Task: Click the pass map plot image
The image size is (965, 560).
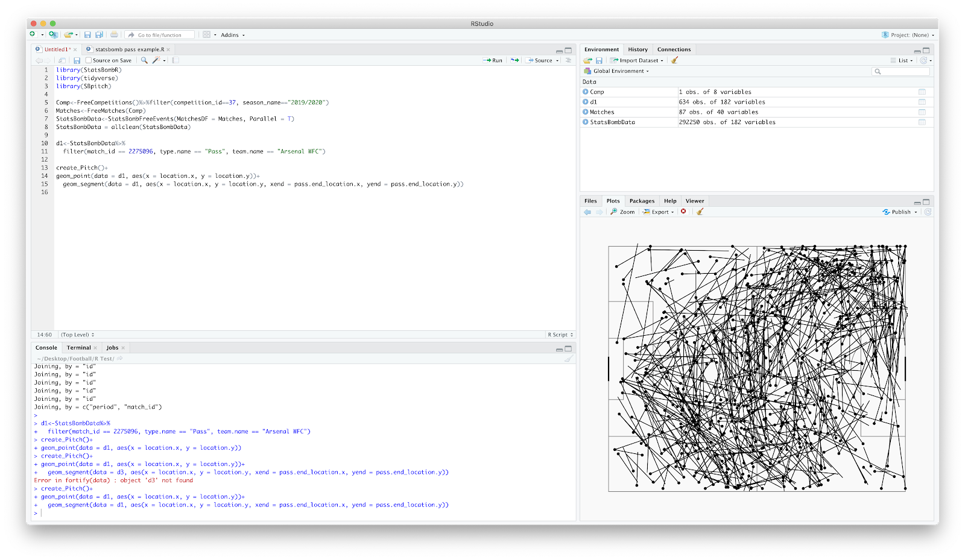Action: (757, 368)
